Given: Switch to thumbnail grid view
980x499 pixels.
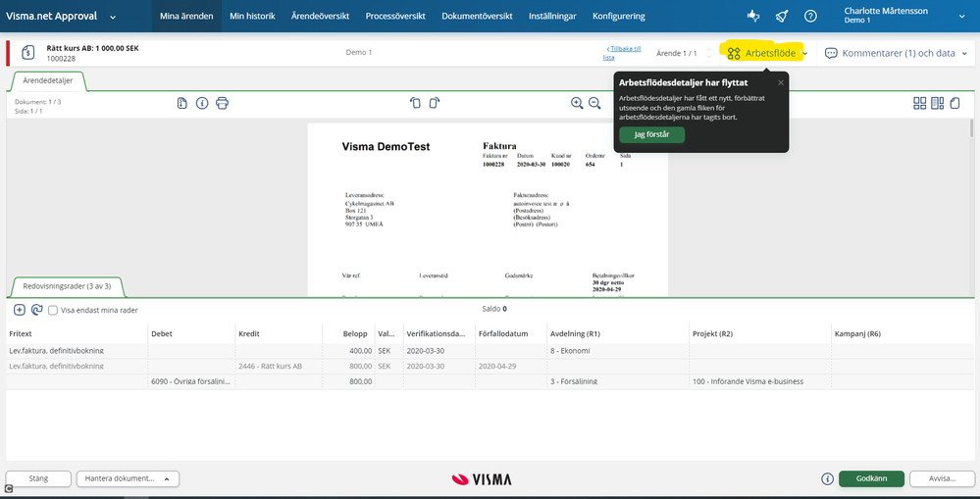Looking at the screenshot, I should pyautogui.click(x=920, y=103).
